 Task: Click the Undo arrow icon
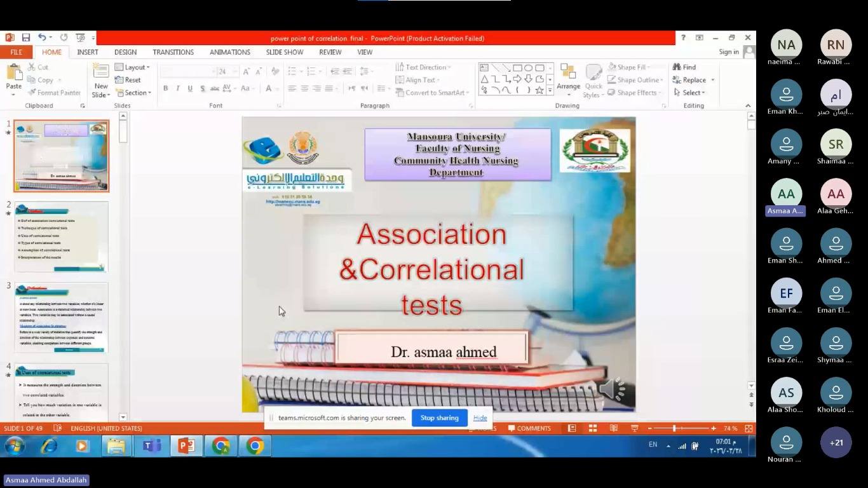coord(41,38)
